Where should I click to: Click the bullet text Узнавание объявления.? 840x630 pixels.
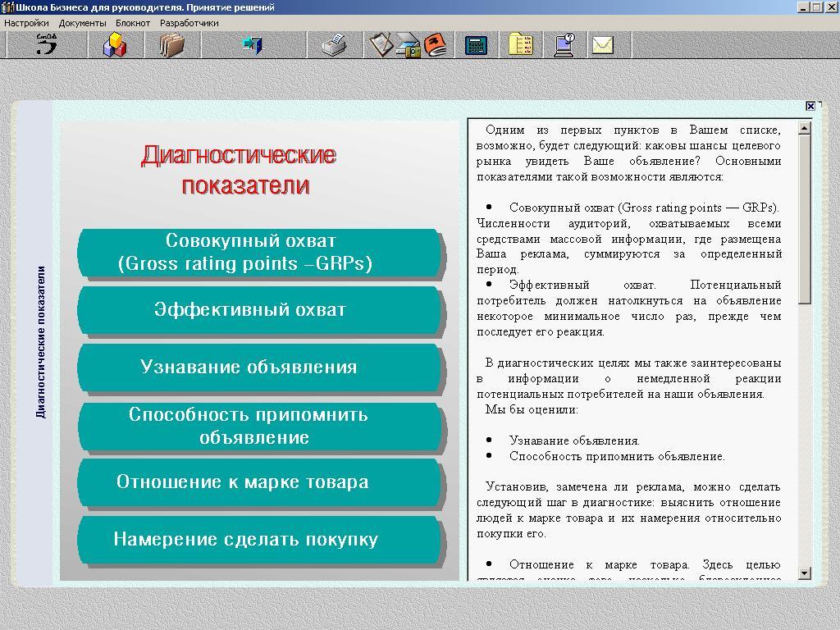coord(574,441)
